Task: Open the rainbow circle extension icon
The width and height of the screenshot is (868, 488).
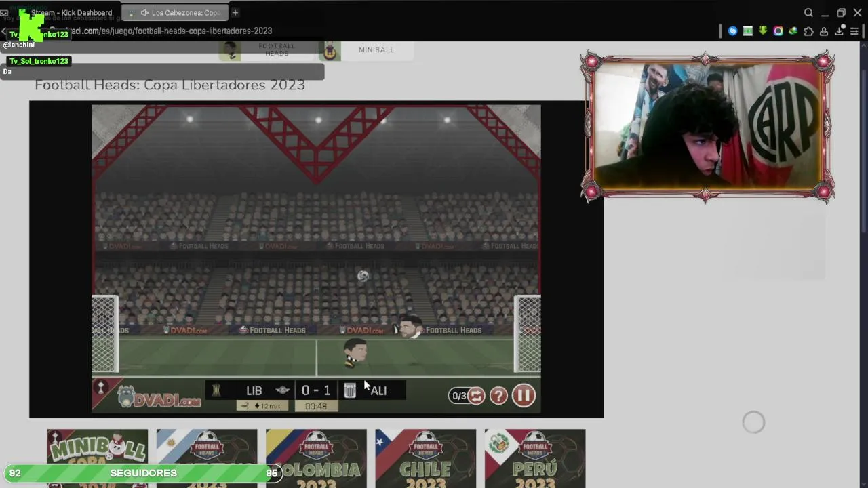Action: pyautogui.click(x=778, y=30)
